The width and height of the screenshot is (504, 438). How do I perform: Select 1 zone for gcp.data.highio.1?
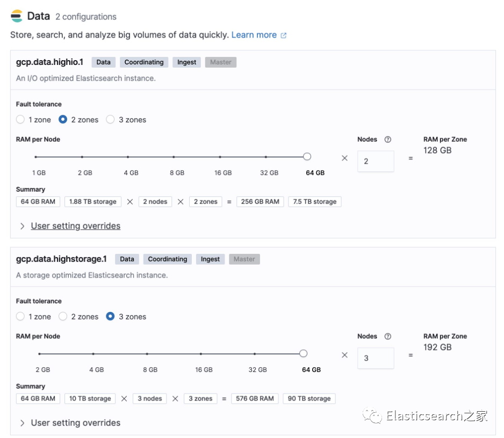click(x=20, y=120)
